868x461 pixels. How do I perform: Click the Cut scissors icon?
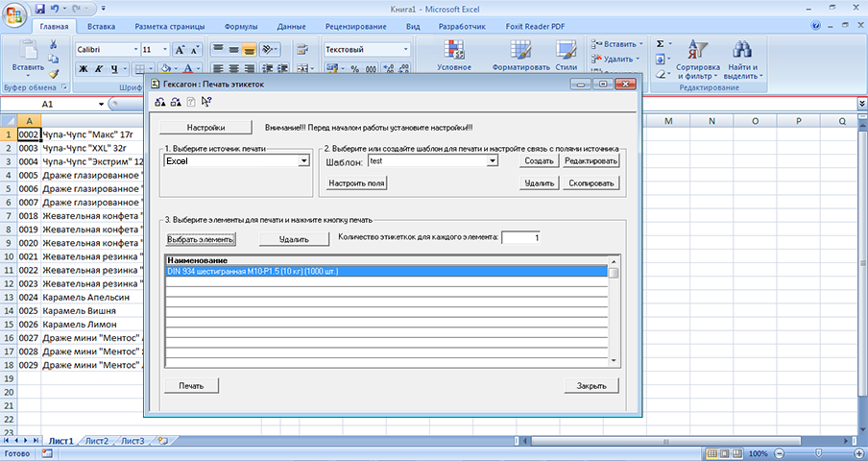pyautogui.click(x=54, y=45)
